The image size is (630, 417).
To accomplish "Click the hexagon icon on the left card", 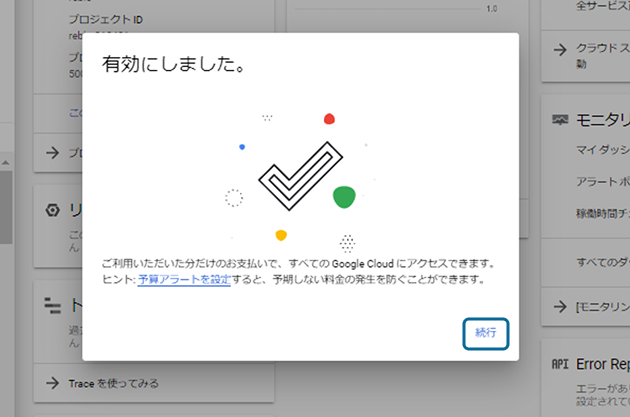I will (53, 210).
